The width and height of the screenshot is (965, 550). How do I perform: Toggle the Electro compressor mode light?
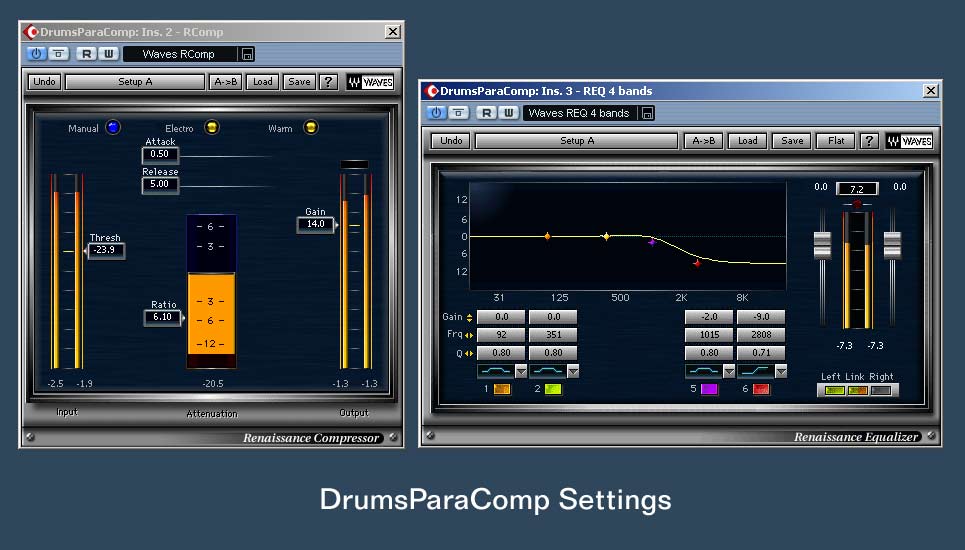(x=211, y=127)
